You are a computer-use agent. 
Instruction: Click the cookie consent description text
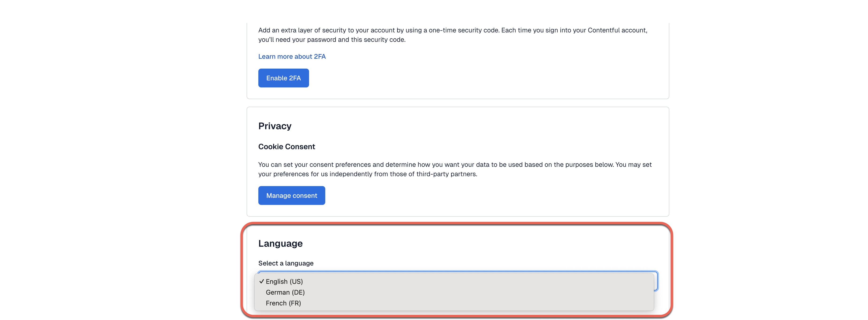455,169
